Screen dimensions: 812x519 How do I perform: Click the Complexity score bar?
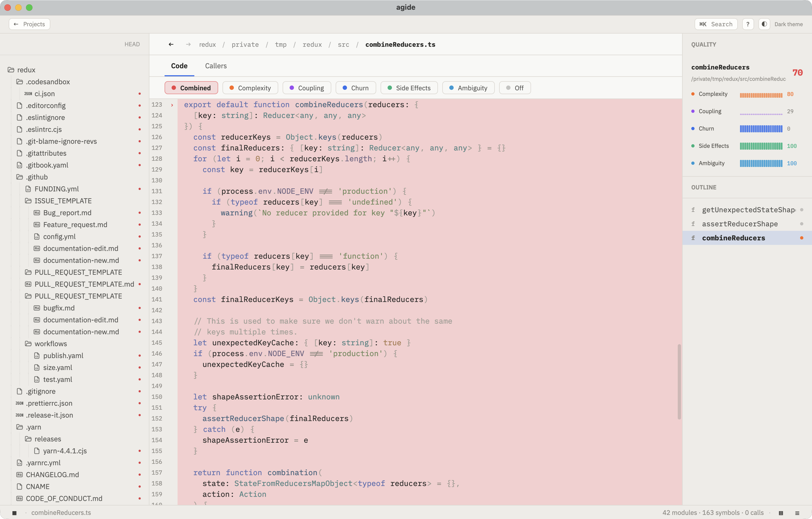click(x=761, y=95)
